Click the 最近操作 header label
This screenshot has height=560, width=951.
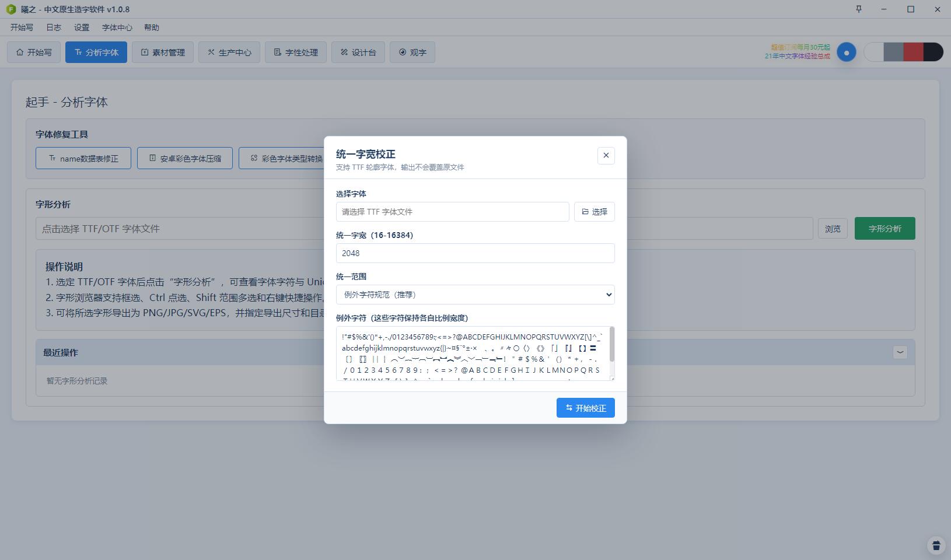point(61,352)
